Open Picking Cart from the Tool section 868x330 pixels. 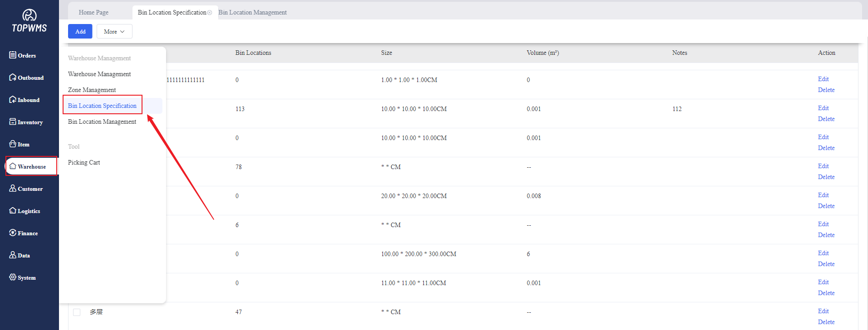(x=84, y=163)
